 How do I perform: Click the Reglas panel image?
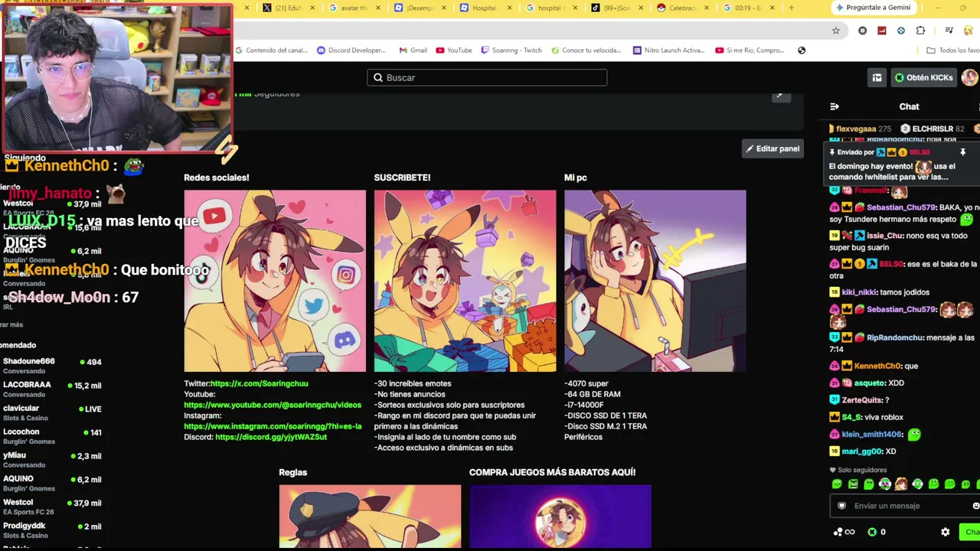click(370, 516)
